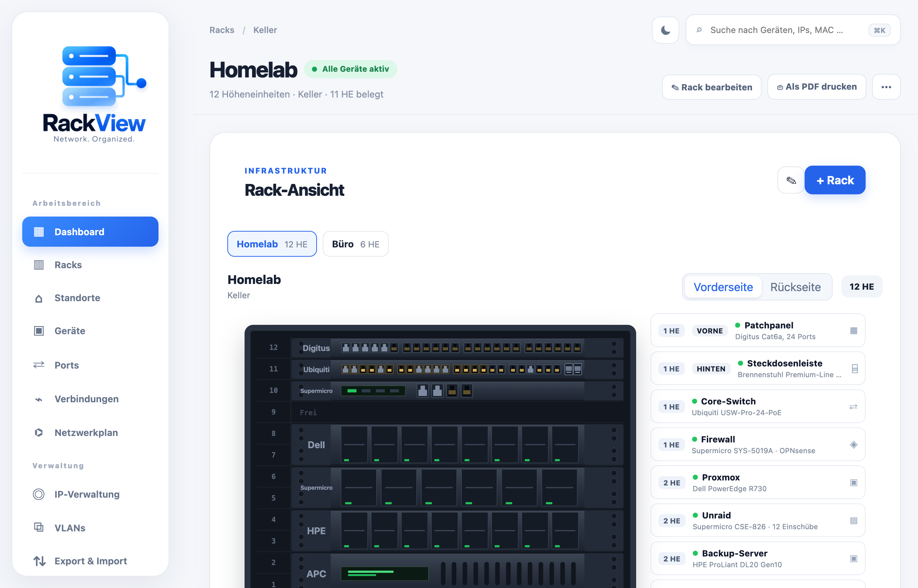Open Geräte in the sidebar
Viewport: 918px width, 588px height.
[x=90, y=331]
